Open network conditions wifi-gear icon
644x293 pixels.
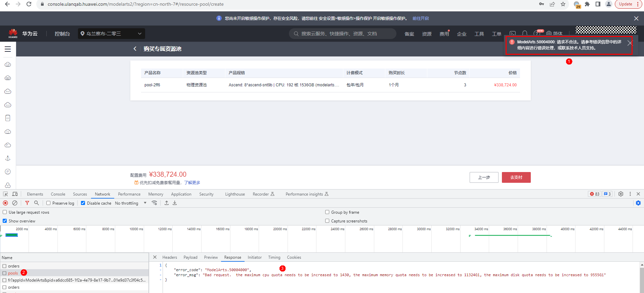(154, 203)
